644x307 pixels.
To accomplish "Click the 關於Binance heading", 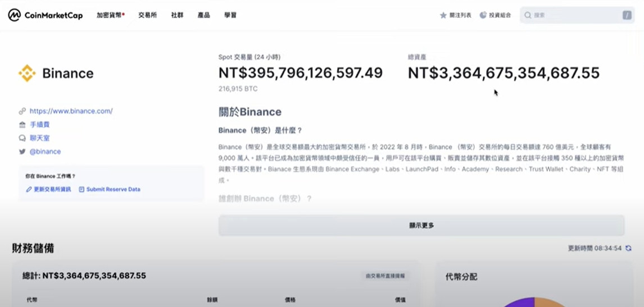I will click(x=250, y=112).
